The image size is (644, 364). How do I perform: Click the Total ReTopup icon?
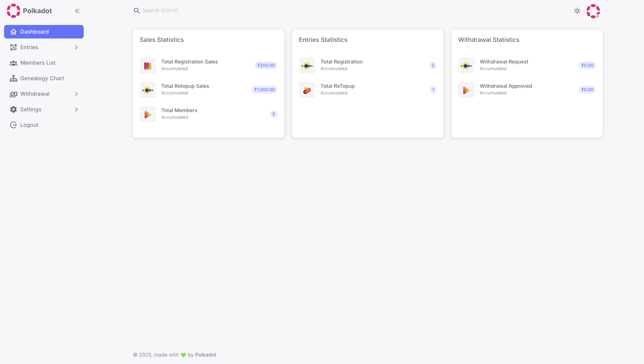[x=307, y=90]
